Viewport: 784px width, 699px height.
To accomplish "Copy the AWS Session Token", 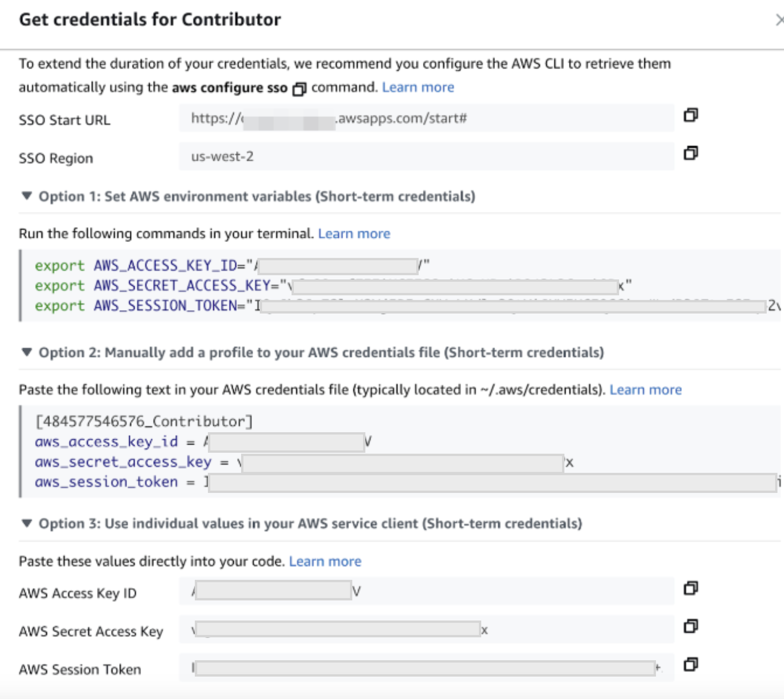I will (x=691, y=664).
